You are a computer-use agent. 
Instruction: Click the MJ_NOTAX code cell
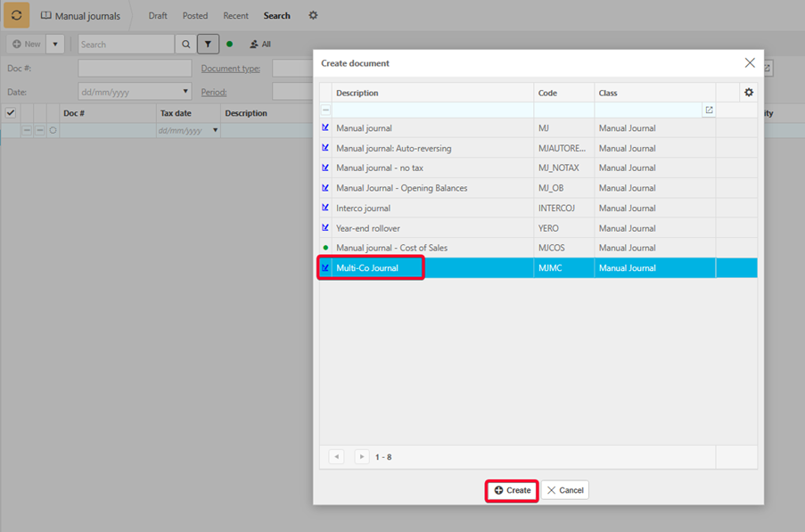(x=563, y=168)
